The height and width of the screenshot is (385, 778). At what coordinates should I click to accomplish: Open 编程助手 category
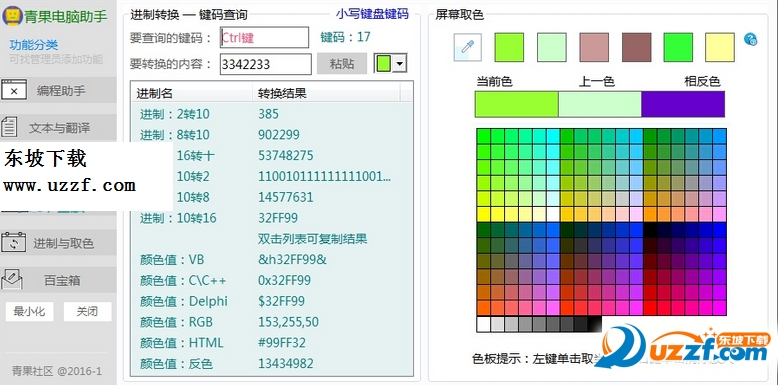(x=58, y=90)
